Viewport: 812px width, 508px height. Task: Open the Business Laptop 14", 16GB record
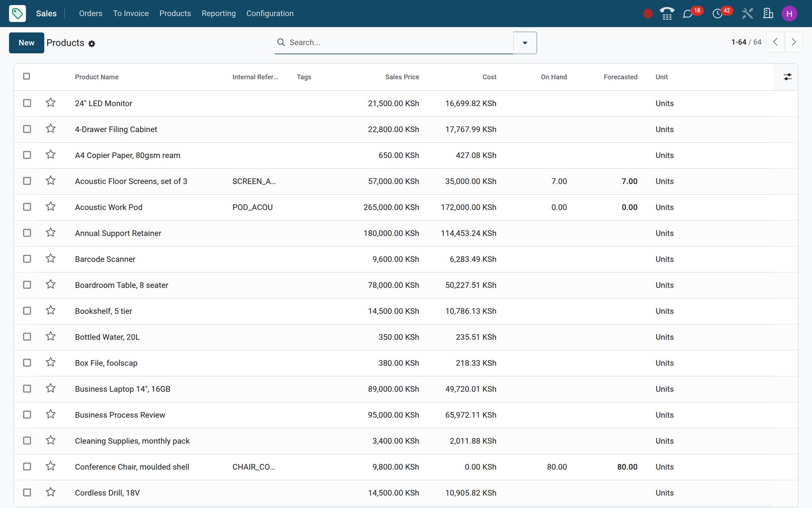point(123,389)
